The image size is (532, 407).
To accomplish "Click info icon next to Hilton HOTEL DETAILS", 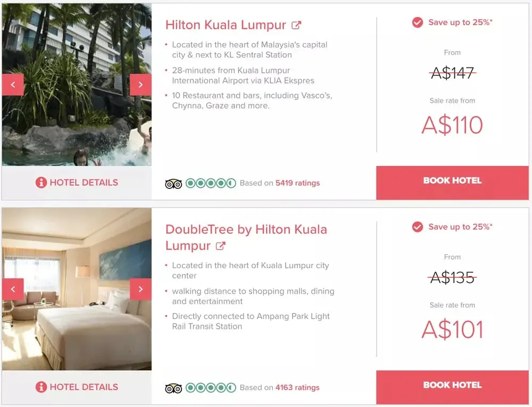I will [x=41, y=182].
